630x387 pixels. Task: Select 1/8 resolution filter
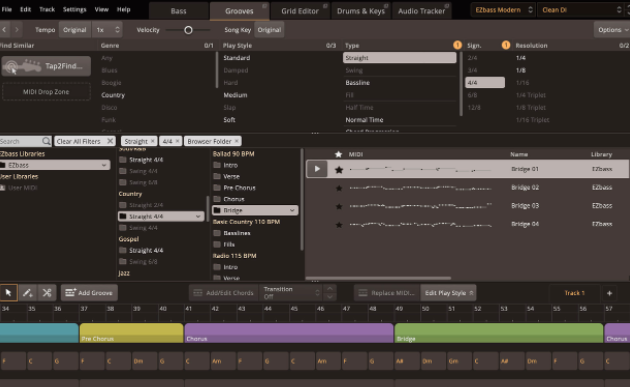(x=521, y=70)
